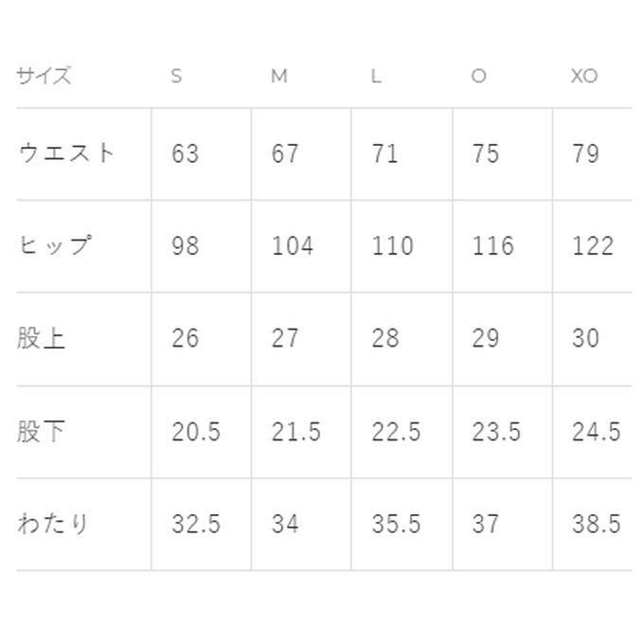Select the S size column header
The height and width of the screenshot is (644, 644).
point(176,77)
